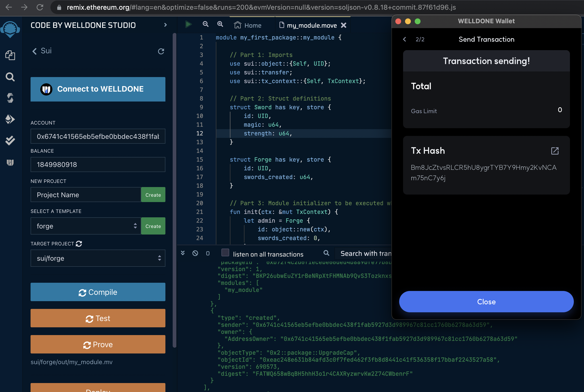Image resolution: width=584 pixels, height=392 pixels.
Task: Expand the CODE BY WELLDONE STUDIO panel chevron
Action: click(165, 25)
